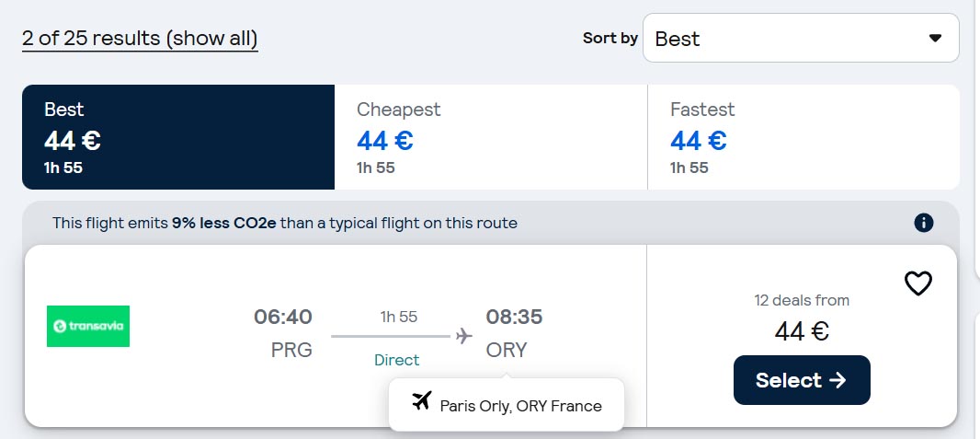
Task: Click the Paris Orly, ORY France tooltip
Action: click(520, 406)
